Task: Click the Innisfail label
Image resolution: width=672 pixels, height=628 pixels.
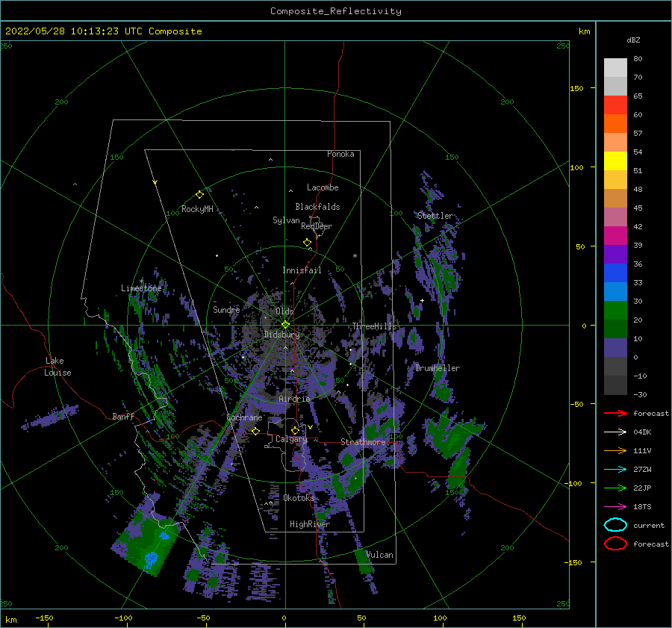Action: pos(302,270)
